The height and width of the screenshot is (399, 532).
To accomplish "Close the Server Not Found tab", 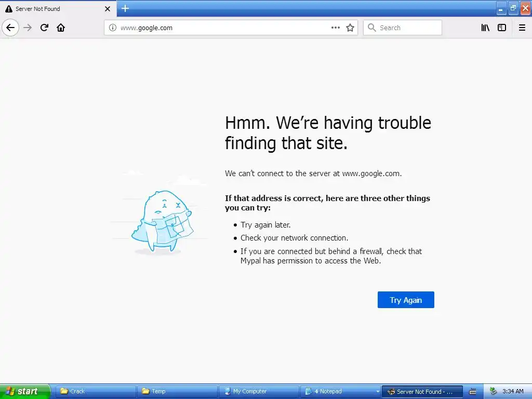I will tap(107, 9).
